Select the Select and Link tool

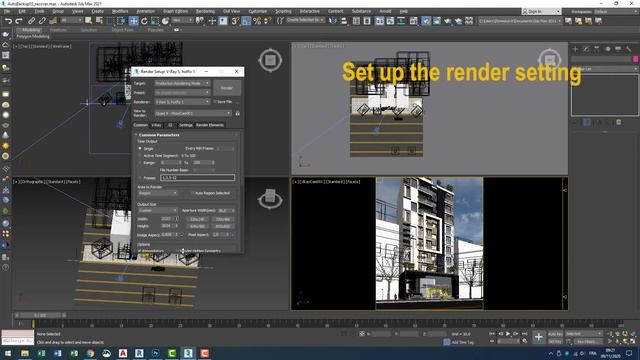(x=31, y=21)
